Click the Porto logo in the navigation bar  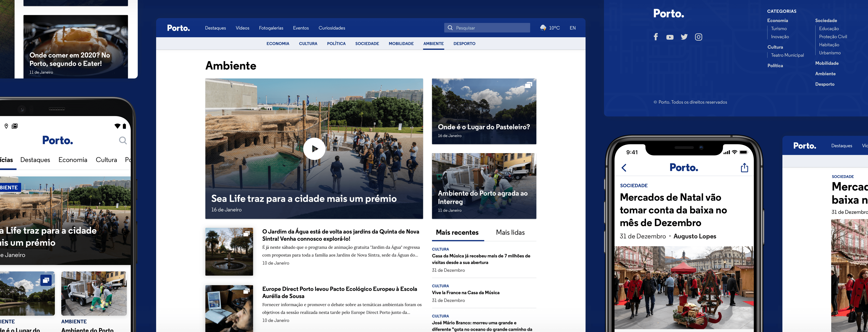tap(178, 28)
